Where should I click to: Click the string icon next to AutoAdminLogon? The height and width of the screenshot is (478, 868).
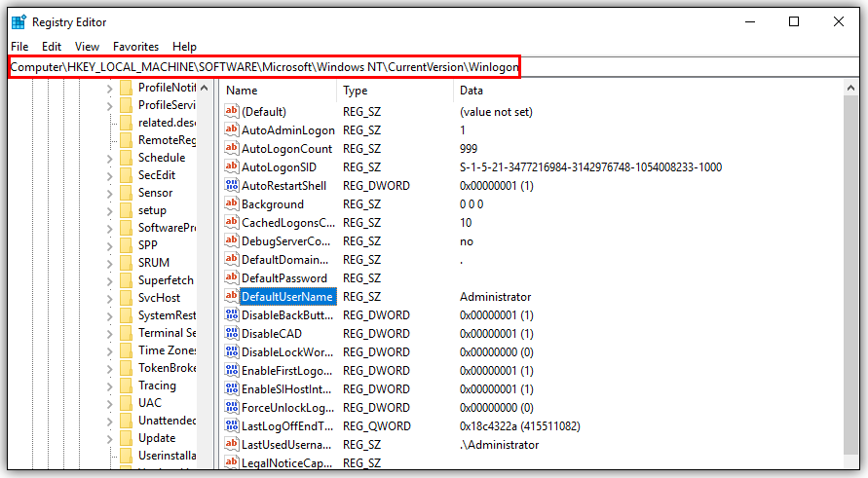pyautogui.click(x=232, y=129)
